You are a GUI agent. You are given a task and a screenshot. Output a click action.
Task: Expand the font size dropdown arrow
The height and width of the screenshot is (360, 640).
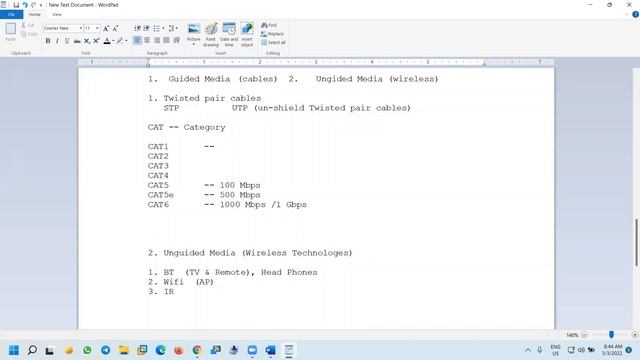(x=97, y=28)
